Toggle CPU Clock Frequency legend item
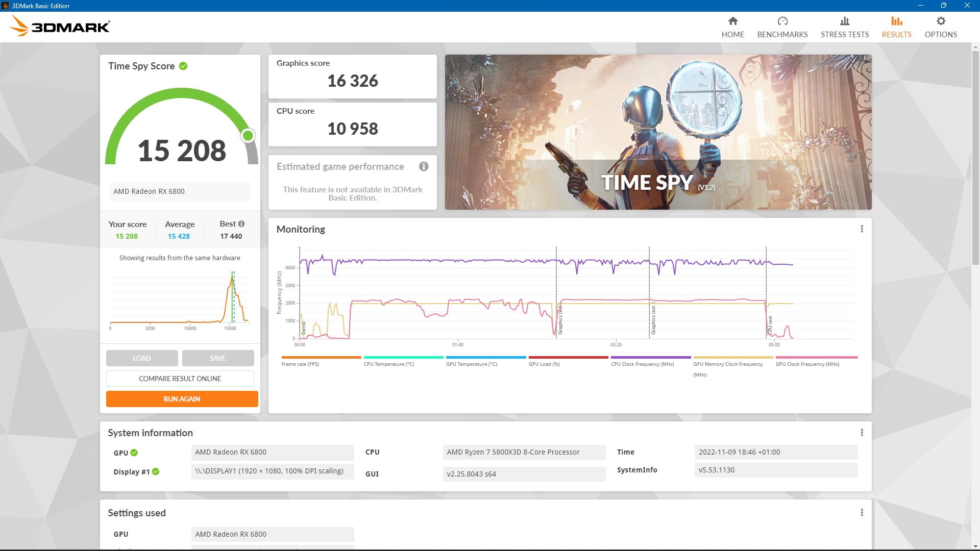This screenshot has height=551, width=980. pos(642,364)
